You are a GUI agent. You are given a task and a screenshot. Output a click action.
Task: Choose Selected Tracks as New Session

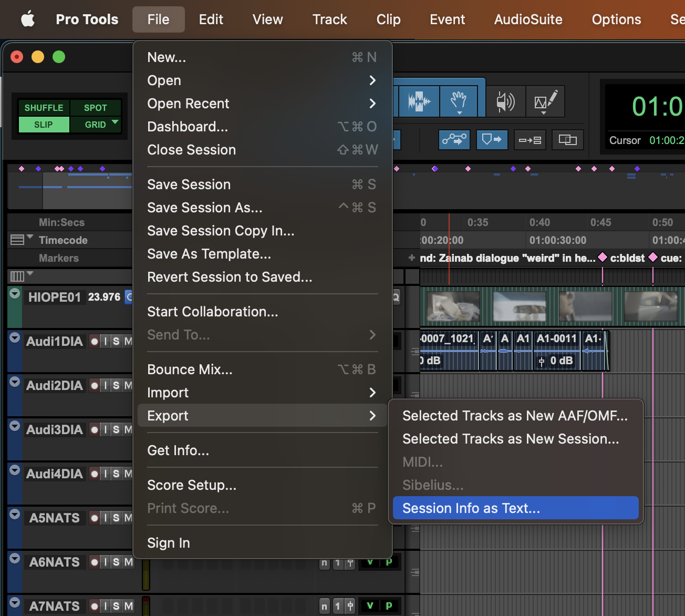[x=516, y=439]
